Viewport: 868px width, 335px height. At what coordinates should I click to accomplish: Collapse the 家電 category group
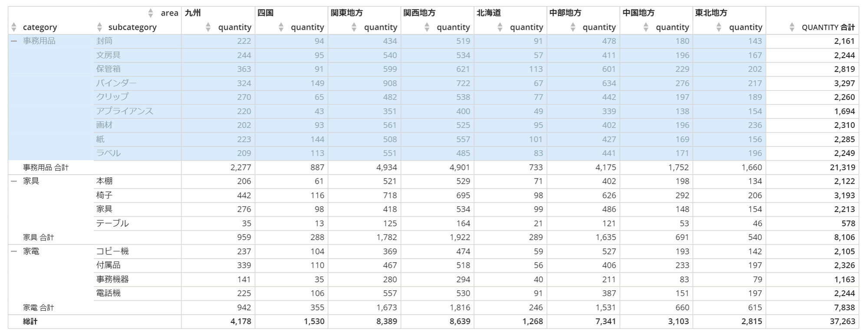click(x=14, y=251)
